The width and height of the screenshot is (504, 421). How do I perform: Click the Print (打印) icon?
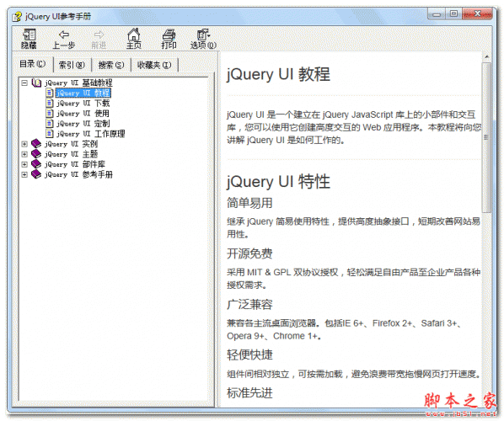point(169,35)
